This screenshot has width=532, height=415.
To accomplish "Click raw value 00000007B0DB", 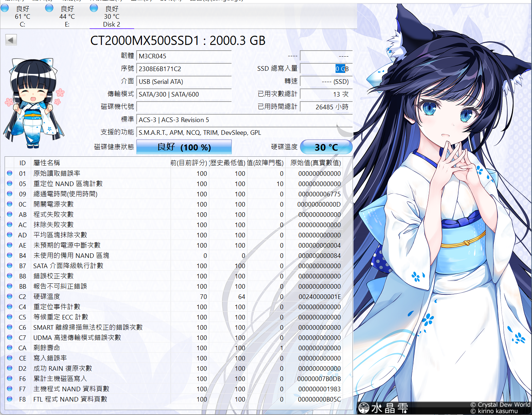I will coord(319,379).
